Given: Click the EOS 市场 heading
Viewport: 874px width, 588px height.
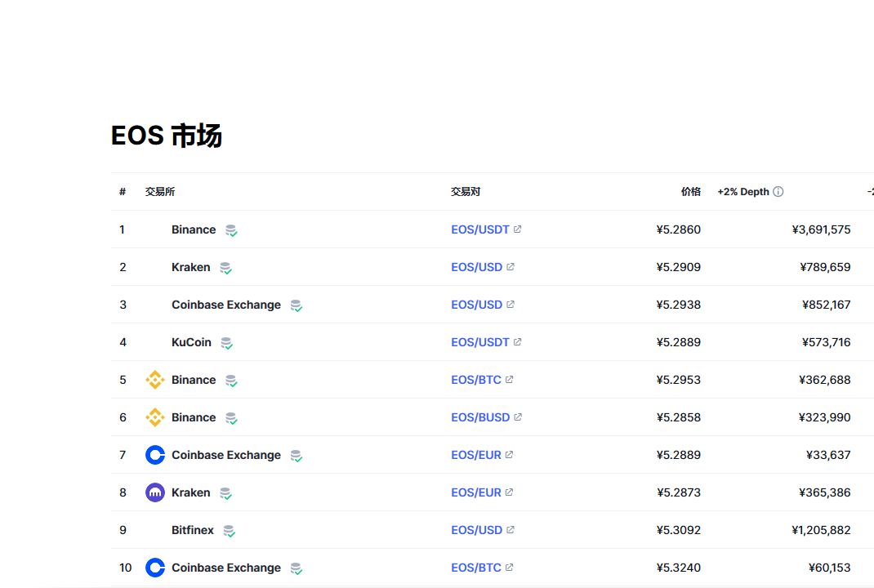Looking at the screenshot, I should coord(166,136).
